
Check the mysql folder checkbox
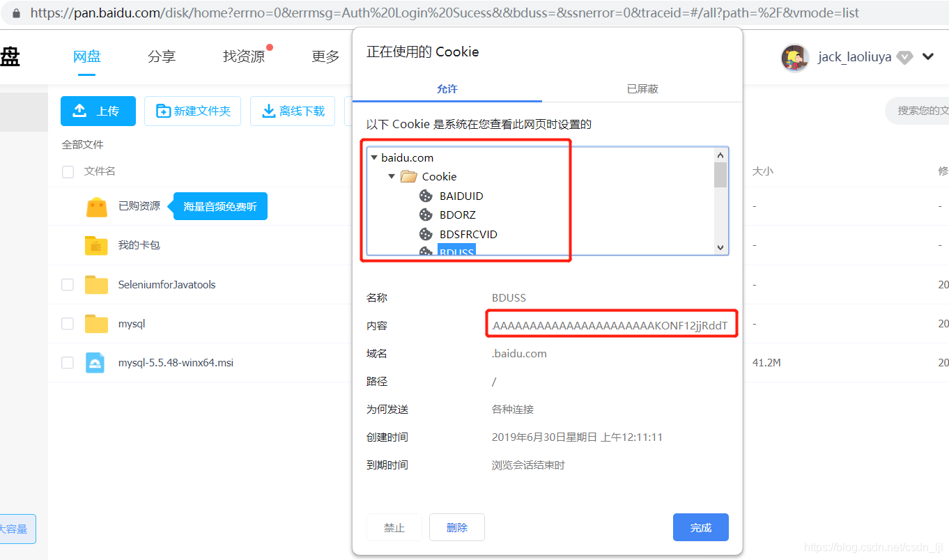pos(68,324)
